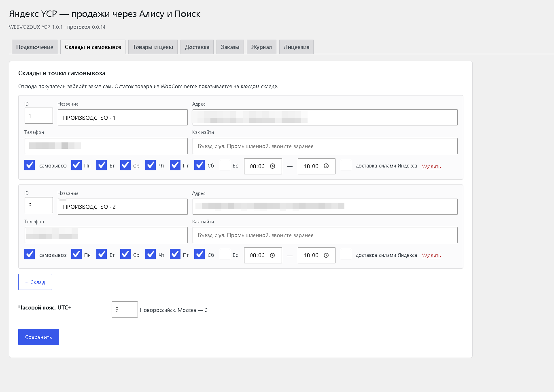Uncheck самовывоз for warehouse ПРОИЗВОДСТВО · 2
554x392 pixels.
[x=30, y=254]
